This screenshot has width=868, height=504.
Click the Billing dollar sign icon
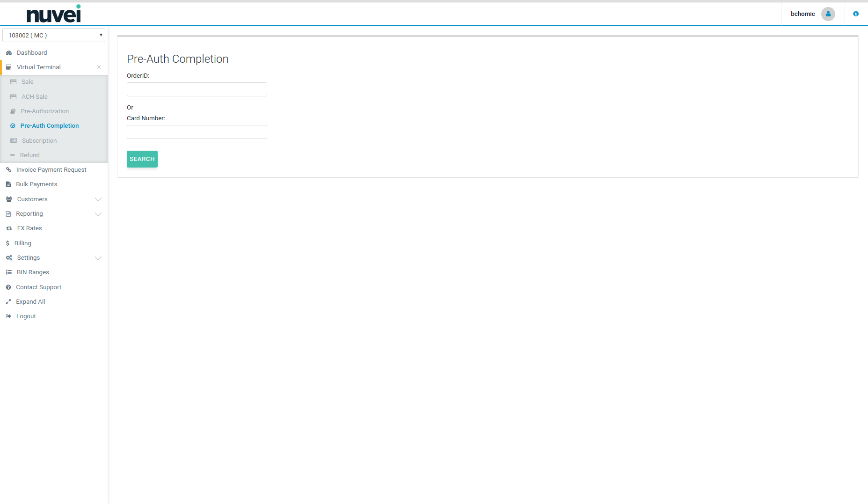point(7,243)
